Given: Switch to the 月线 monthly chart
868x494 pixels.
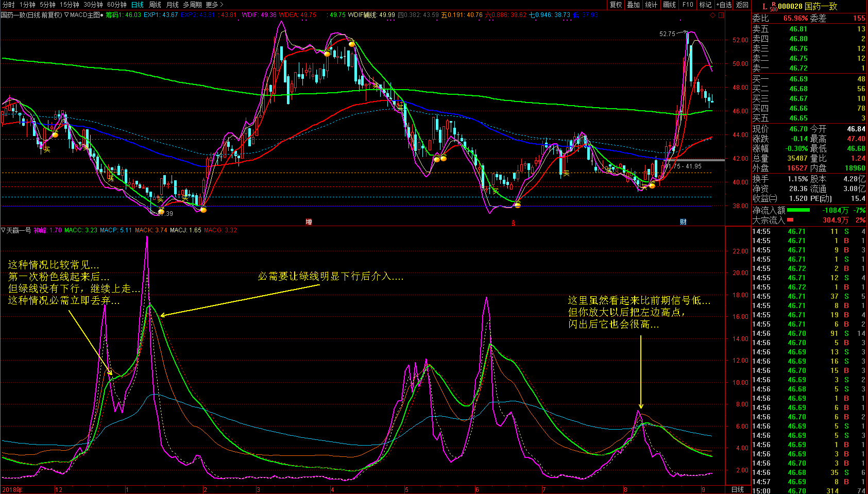Looking at the screenshot, I should pyautogui.click(x=173, y=5).
